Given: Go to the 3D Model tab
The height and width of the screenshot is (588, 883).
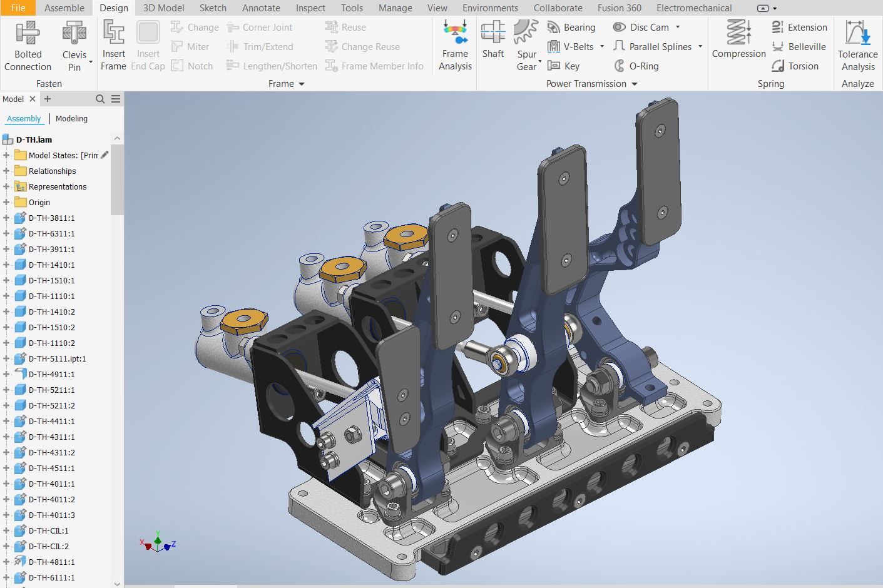Looking at the screenshot, I should click(x=164, y=8).
